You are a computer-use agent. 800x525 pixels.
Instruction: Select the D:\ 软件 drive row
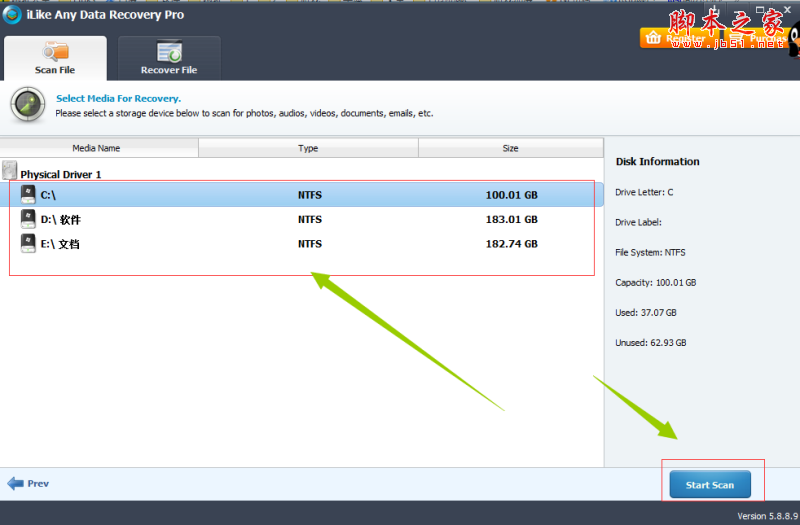302,219
